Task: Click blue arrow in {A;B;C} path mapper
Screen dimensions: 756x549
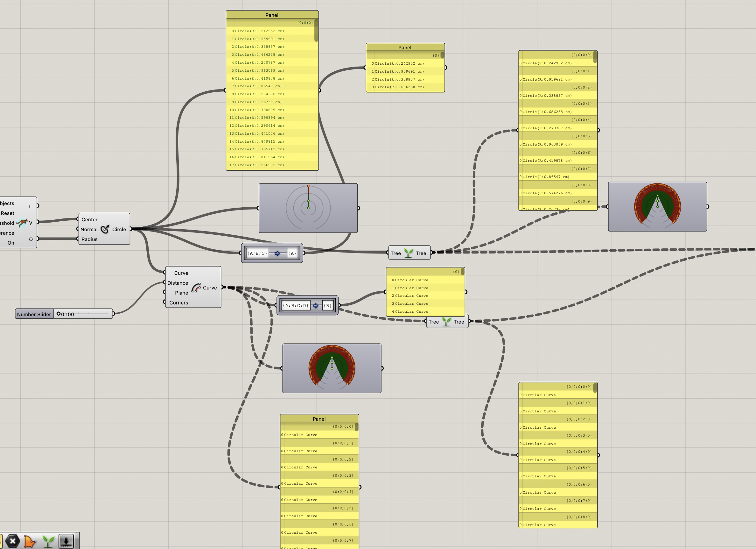Action: [x=277, y=253]
